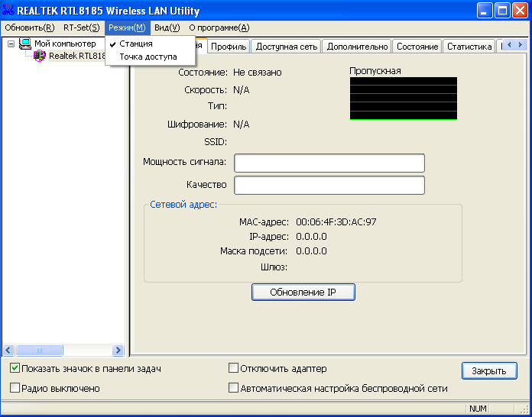Select the Realtek RTL818 adapter card icon
Viewport: 532px width, 417px height.
40,56
